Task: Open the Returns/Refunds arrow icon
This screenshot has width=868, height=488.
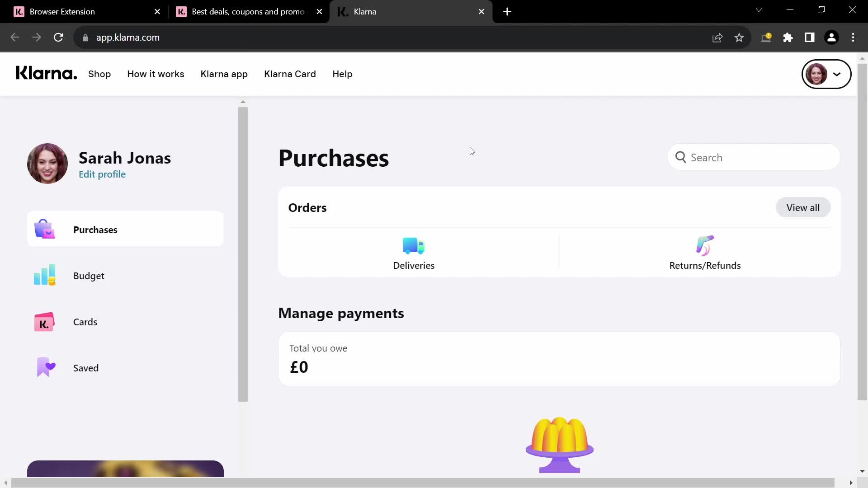Action: (x=705, y=246)
